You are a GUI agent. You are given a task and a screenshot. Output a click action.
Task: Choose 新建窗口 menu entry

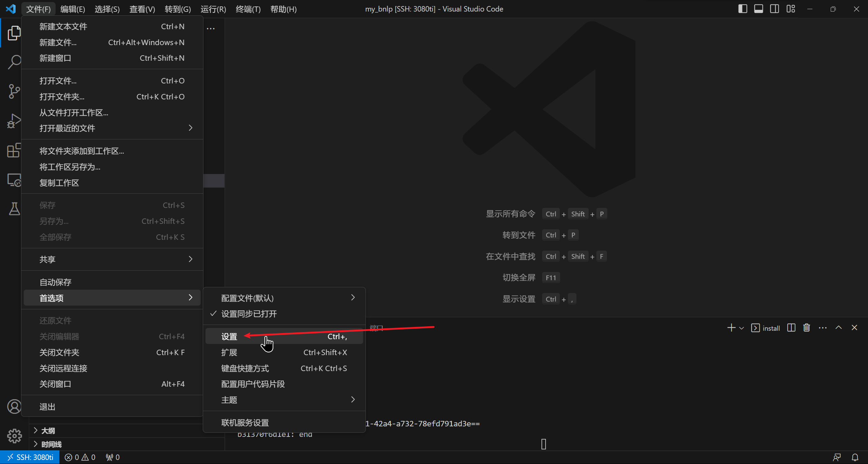click(x=112, y=58)
